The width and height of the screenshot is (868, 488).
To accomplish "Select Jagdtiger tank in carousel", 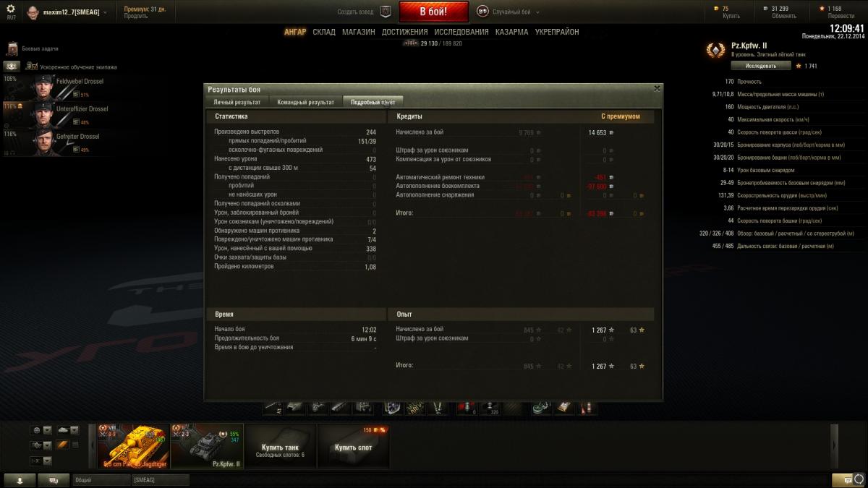I will 133,446.
